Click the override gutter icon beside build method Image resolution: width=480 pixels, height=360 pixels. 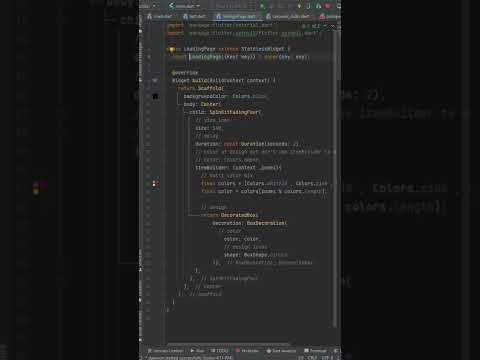point(155,80)
